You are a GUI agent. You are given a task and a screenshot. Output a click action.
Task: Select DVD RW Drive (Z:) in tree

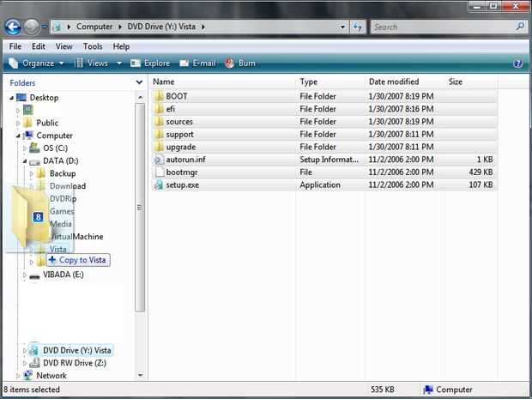(x=75, y=363)
